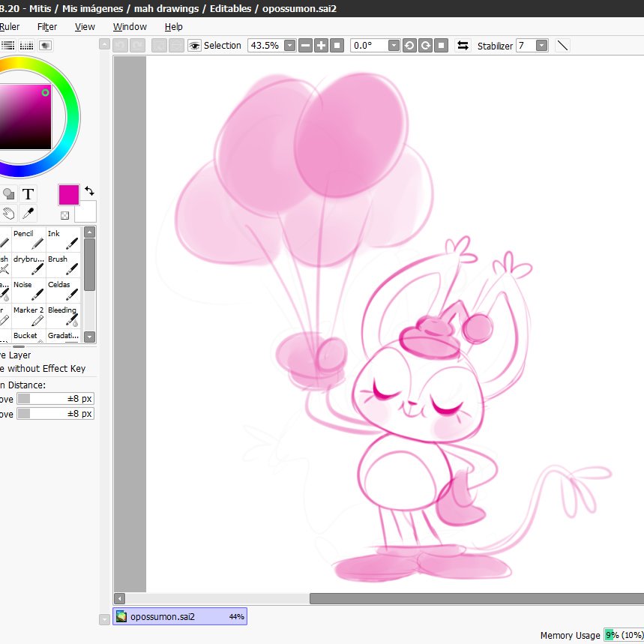This screenshot has height=644, width=644.
Task: Choose the Bucket fill tool
Action: pyautogui.click(x=28, y=336)
